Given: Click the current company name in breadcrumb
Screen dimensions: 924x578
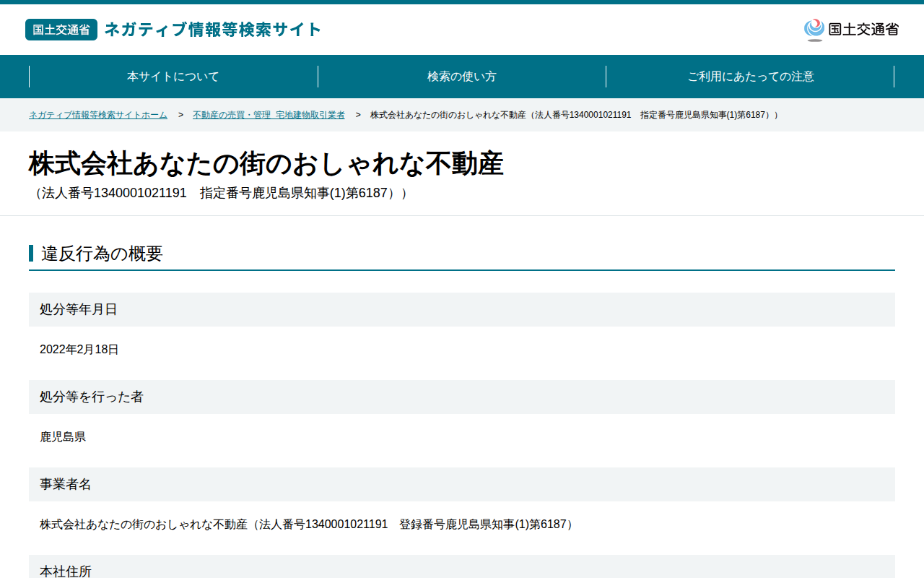Looking at the screenshot, I should point(575,115).
